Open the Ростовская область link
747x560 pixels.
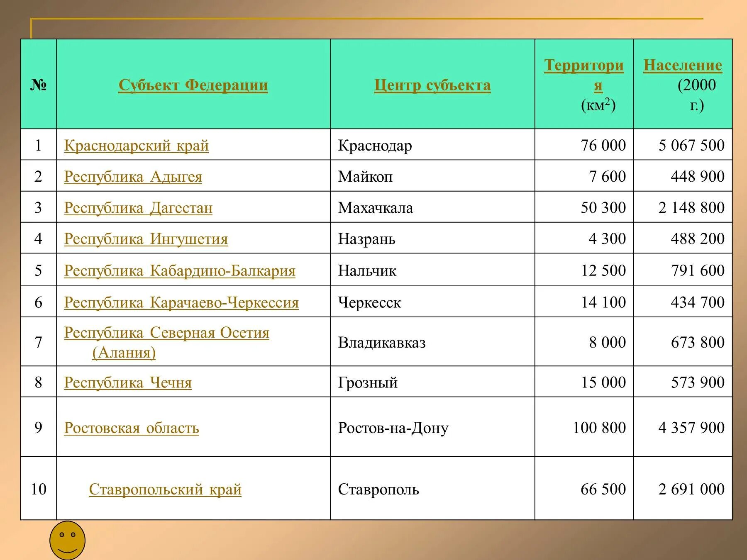pos(132,428)
